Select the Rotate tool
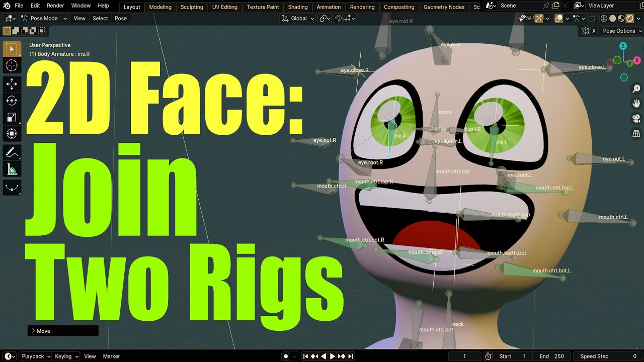644x362 pixels. point(12,101)
